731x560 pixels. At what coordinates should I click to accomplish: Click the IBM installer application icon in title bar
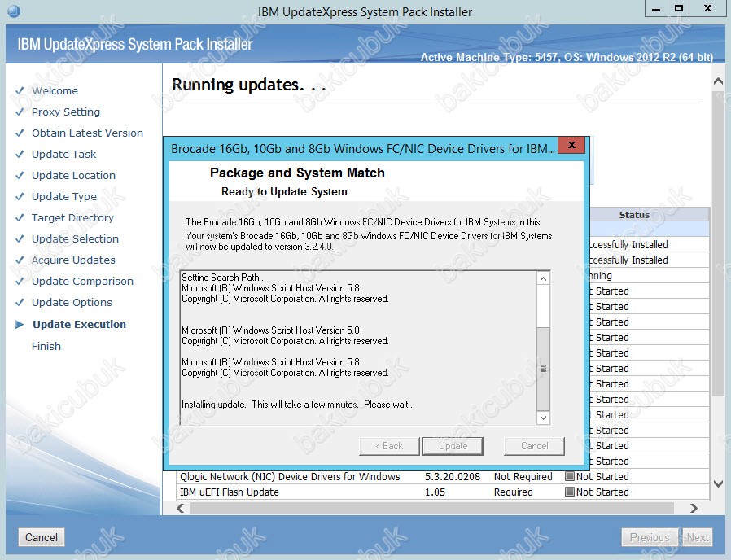14,11
